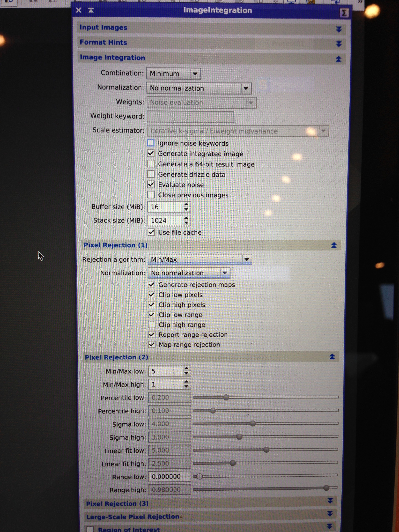This screenshot has height=532, width=399.
Task: Click the Range low input field
Action: click(169, 476)
